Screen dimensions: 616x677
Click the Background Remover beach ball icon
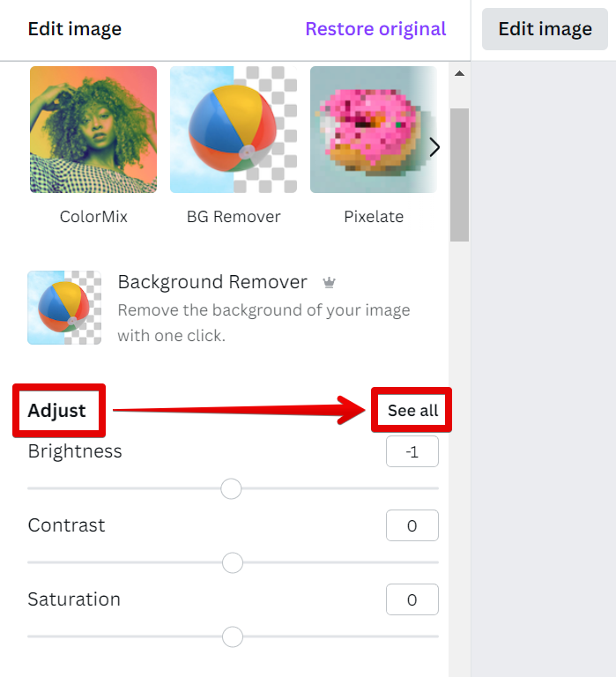(64, 307)
